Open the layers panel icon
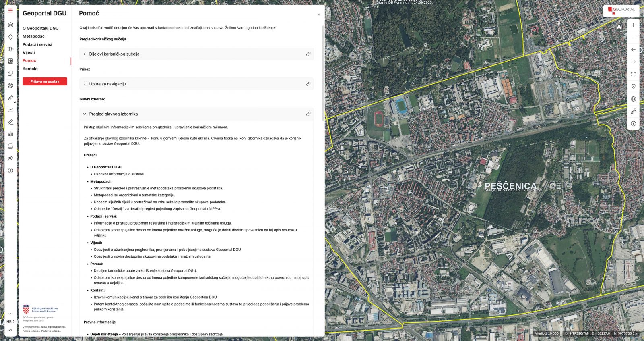The width and height of the screenshot is (644, 341). pos(10,25)
